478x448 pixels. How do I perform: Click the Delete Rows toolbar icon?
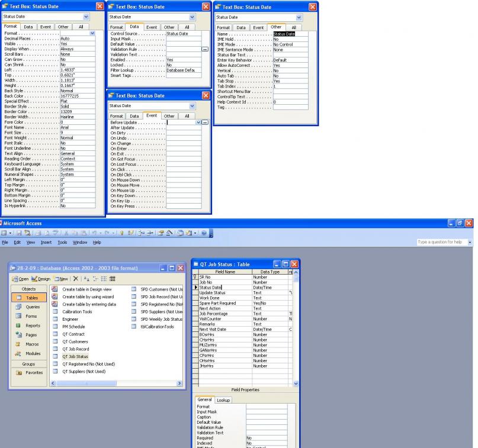[x=150, y=233]
